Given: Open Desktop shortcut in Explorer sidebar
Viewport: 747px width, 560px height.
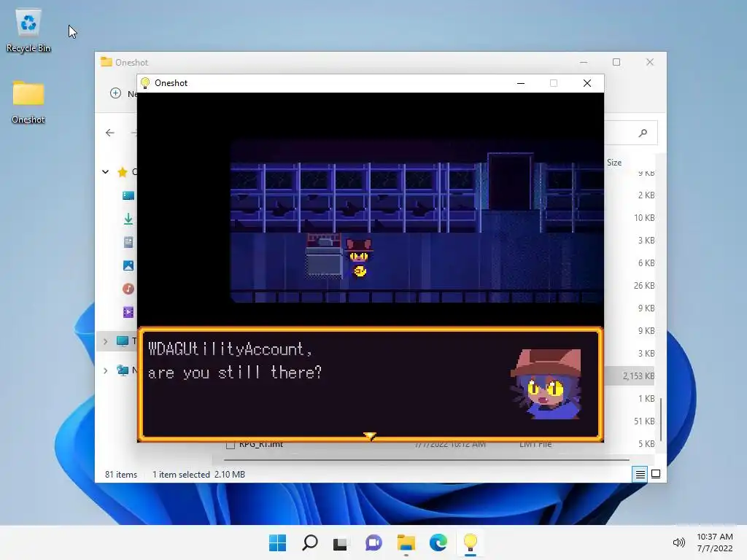Looking at the screenshot, I should tap(128, 195).
